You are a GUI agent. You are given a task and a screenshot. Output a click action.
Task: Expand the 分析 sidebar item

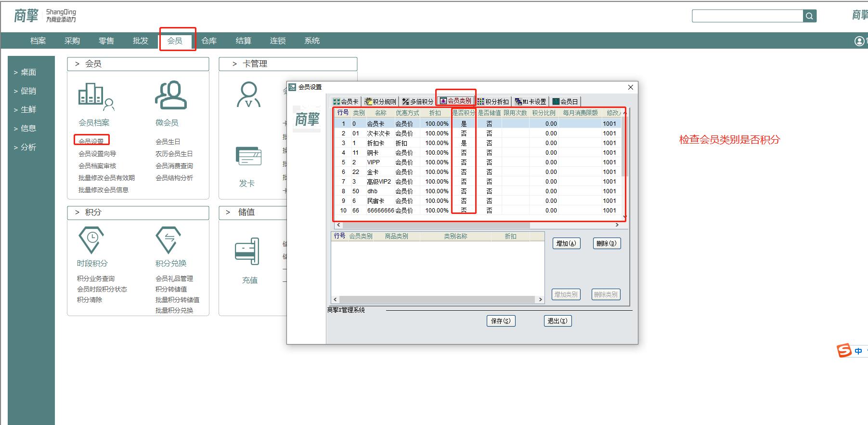(25, 147)
